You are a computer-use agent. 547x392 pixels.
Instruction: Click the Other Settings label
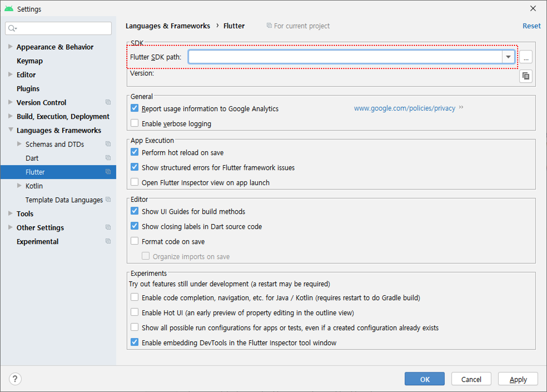click(40, 228)
